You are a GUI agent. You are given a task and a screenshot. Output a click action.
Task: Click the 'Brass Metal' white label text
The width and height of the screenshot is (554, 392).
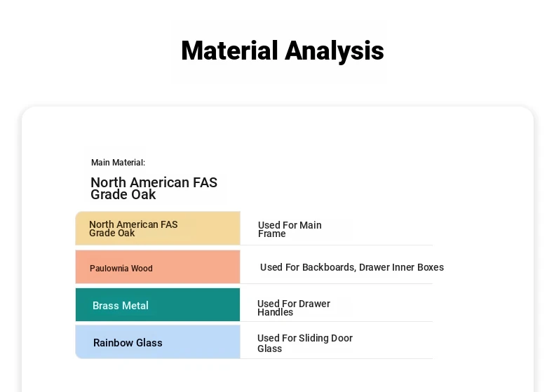click(x=120, y=306)
